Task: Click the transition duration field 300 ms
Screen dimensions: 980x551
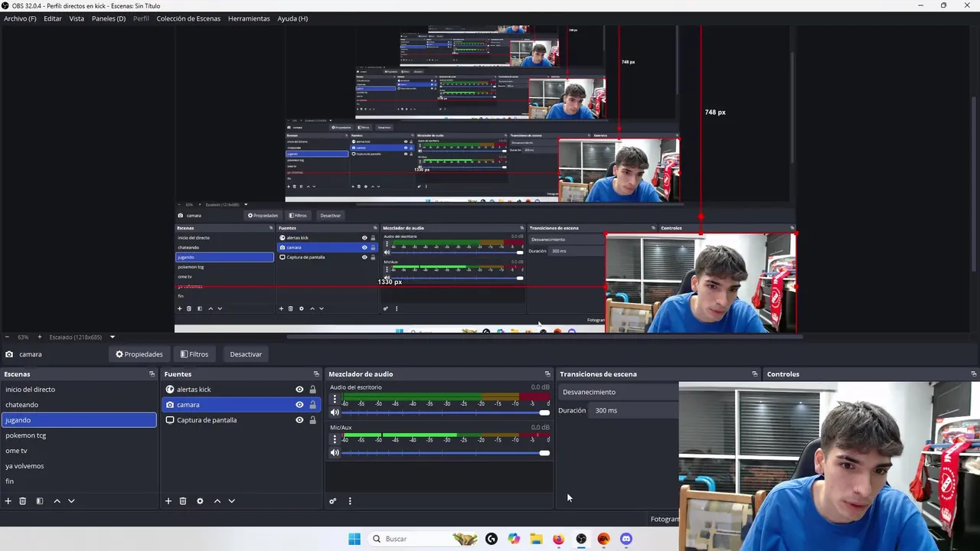Action: coord(634,410)
